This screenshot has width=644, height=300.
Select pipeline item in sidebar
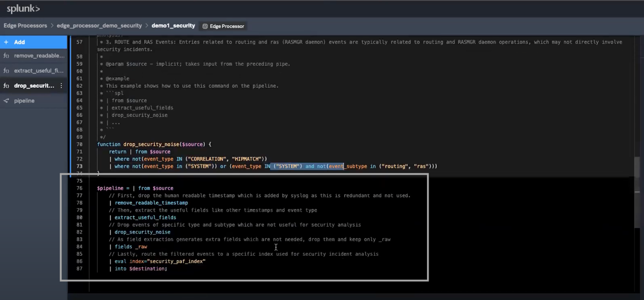click(x=33, y=101)
